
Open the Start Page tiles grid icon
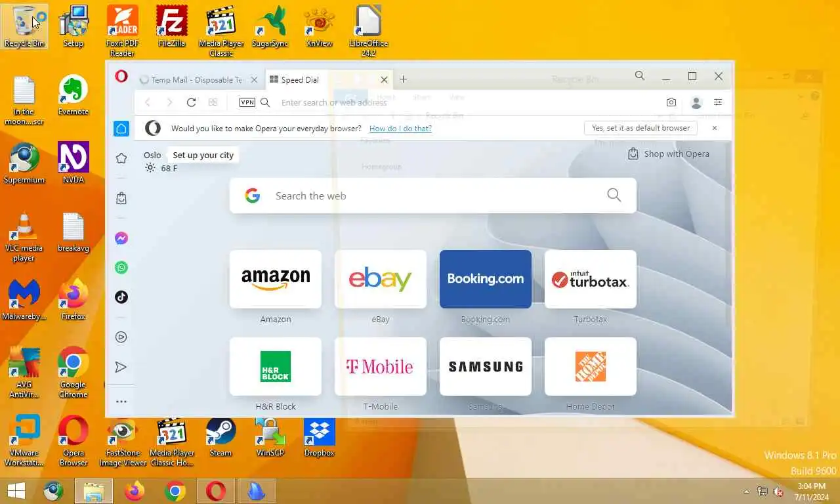pos(213,102)
